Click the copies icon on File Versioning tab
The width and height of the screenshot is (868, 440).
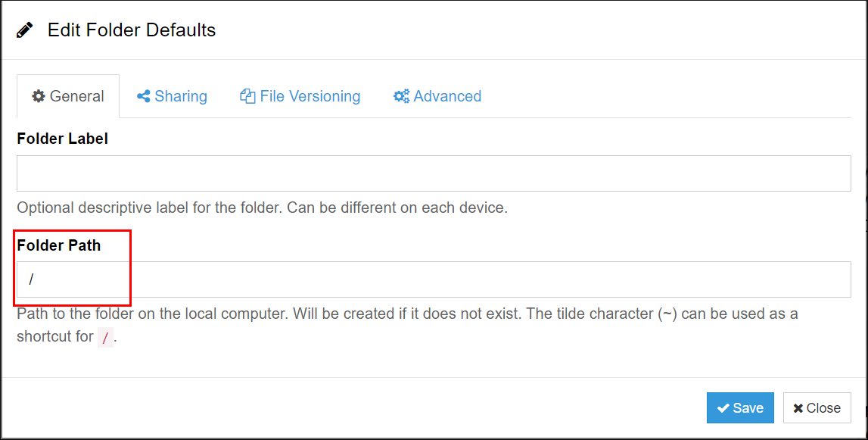pos(246,96)
